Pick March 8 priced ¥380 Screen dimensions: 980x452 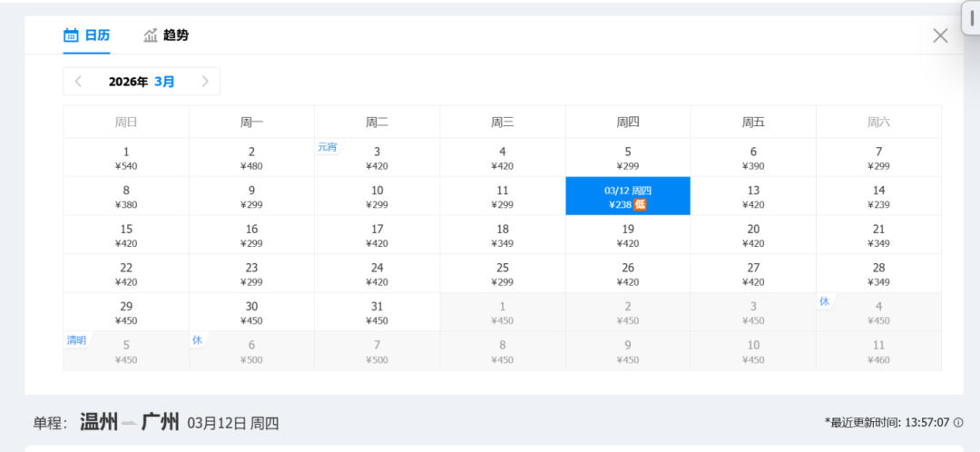coord(126,196)
